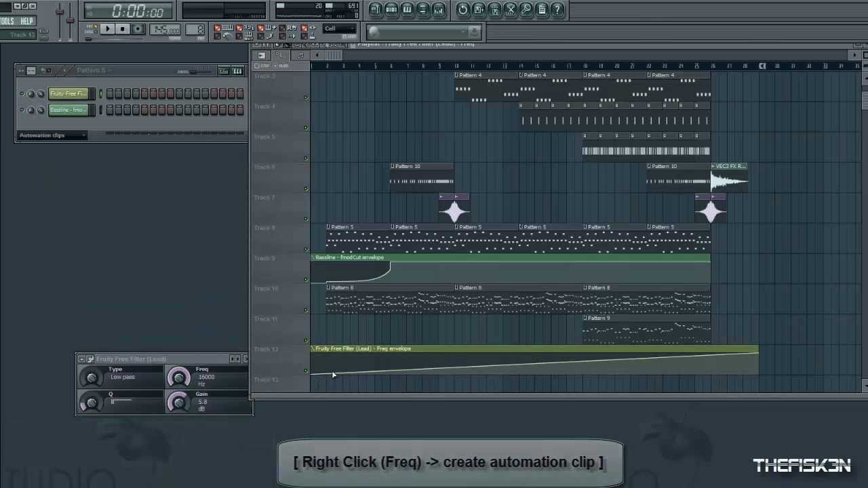Open the Playlist view from top toolbar

point(376,9)
